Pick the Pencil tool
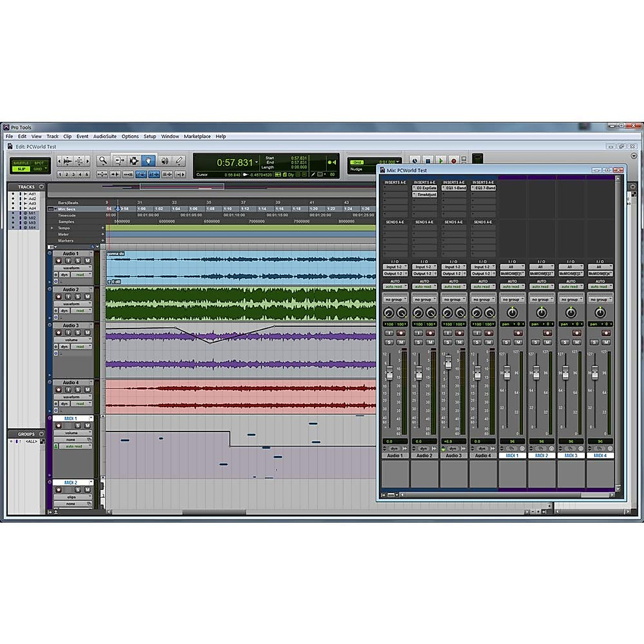The image size is (644, 644). (179, 160)
